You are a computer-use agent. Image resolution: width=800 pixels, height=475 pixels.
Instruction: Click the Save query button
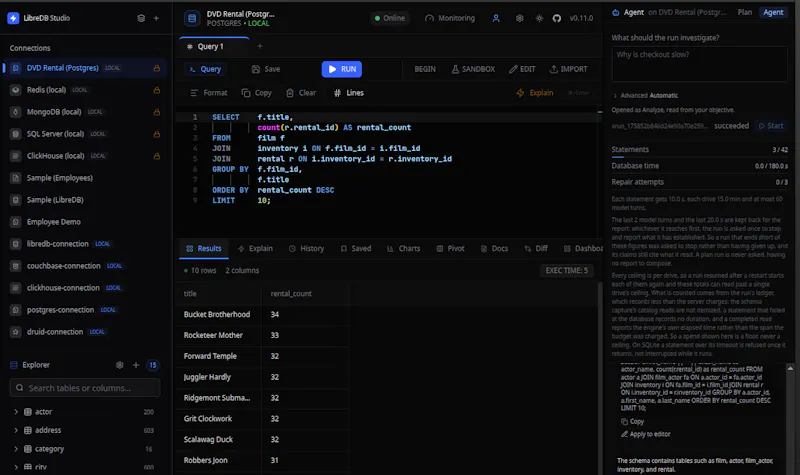[x=266, y=69]
